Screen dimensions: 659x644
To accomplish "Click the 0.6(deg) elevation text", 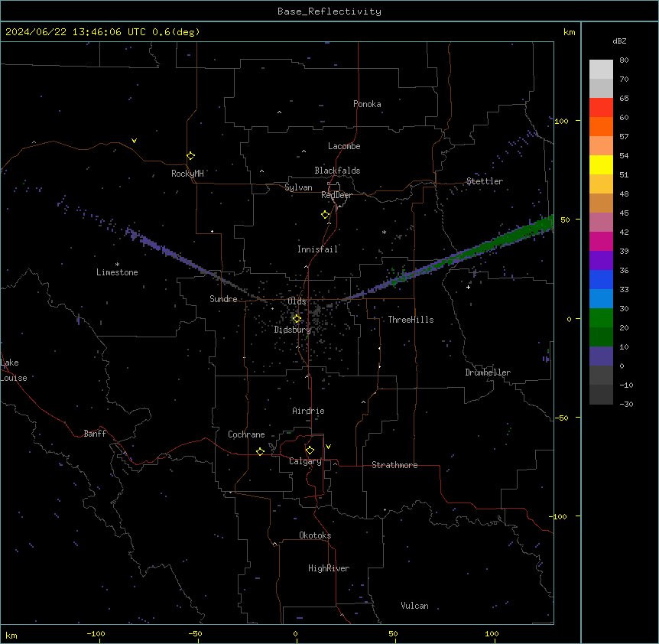I will 176,32.
